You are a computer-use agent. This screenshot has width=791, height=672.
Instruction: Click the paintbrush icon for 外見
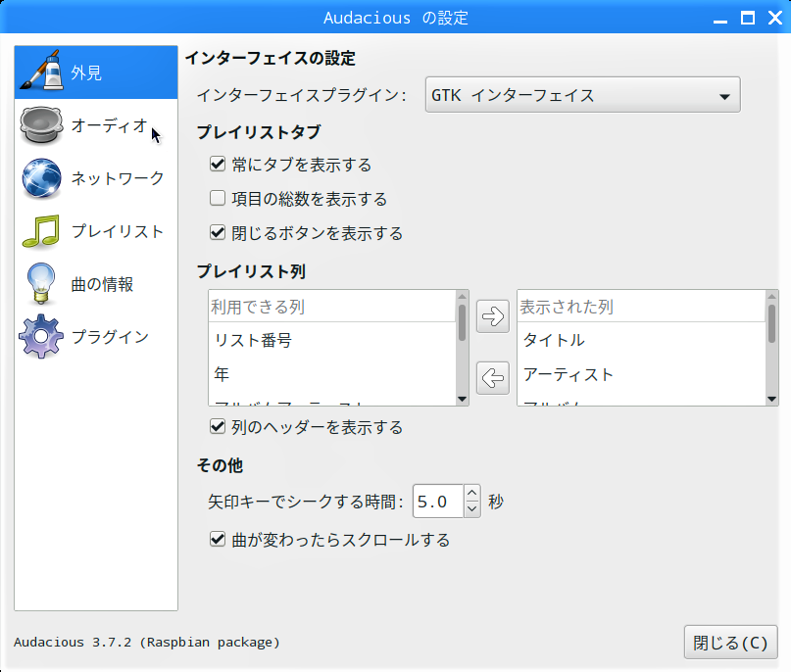pyautogui.click(x=42, y=72)
